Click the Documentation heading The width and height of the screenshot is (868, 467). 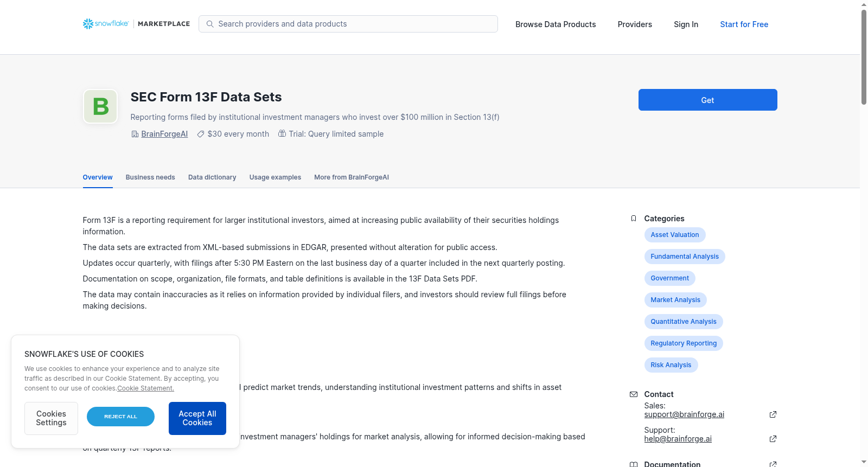pyautogui.click(x=672, y=464)
